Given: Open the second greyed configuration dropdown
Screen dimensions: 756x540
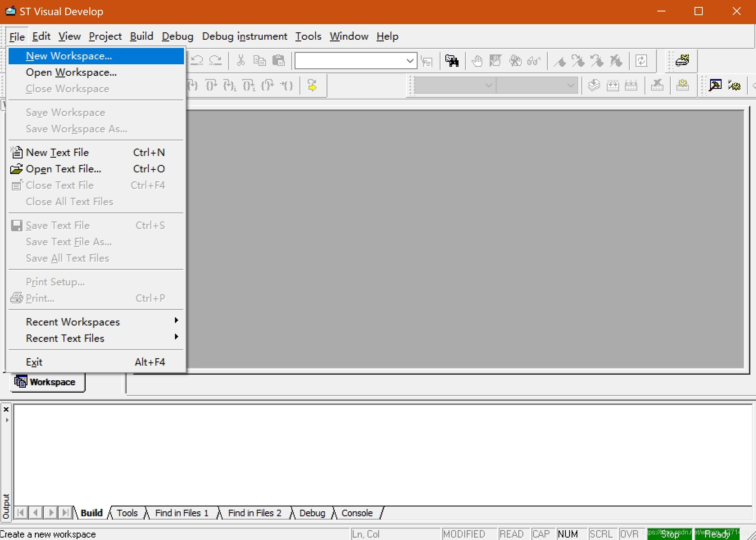Looking at the screenshot, I should 570,85.
